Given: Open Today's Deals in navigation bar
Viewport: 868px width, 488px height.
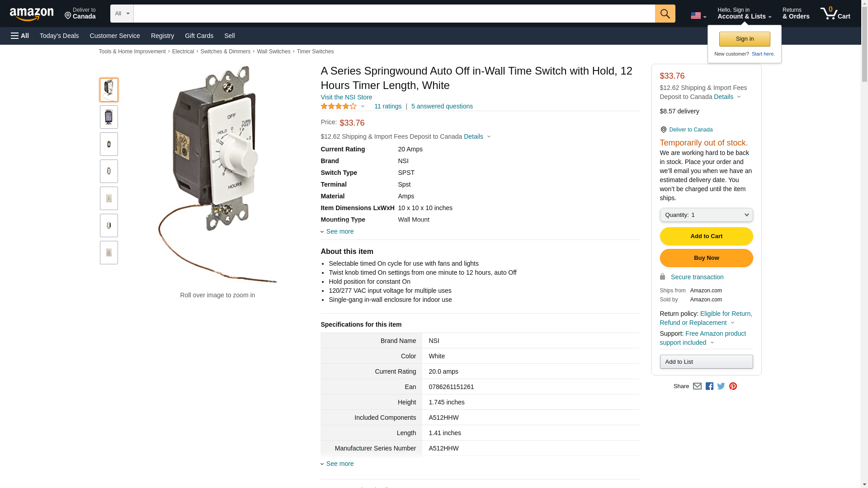Looking at the screenshot, I should pos(59,36).
